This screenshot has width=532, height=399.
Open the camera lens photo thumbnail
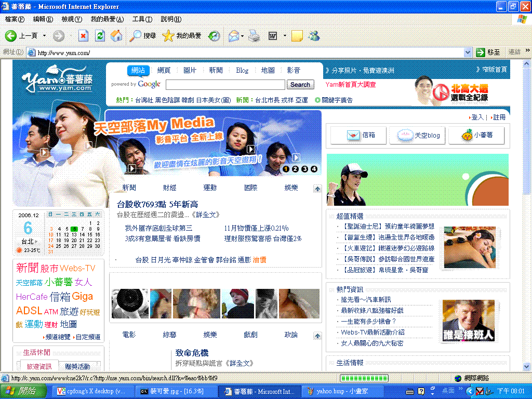coord(130,303)
